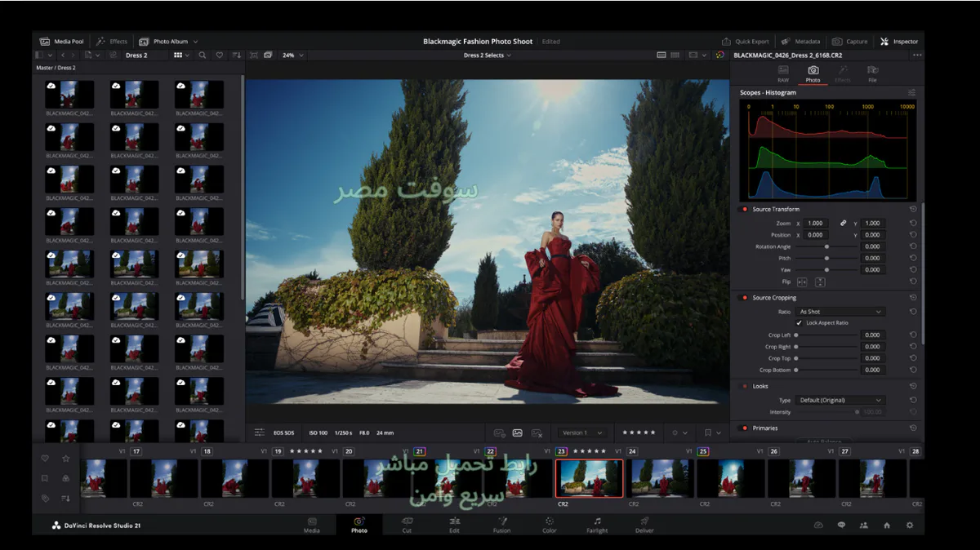The width and height of the screenshot is (980, 550).
Task: Click the color wheel icon above viewer
Action: 719,55
